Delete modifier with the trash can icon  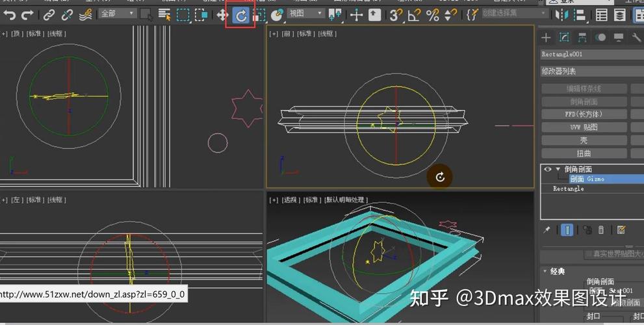tap(601, 229)
